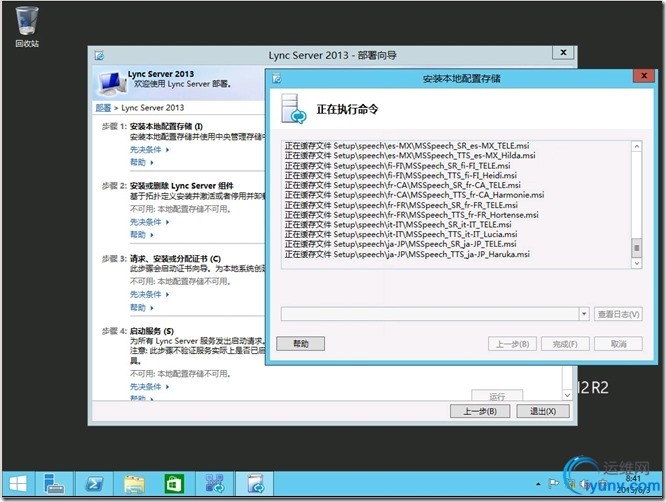Click the 帮助 button in the dialog

pos(301,344)
